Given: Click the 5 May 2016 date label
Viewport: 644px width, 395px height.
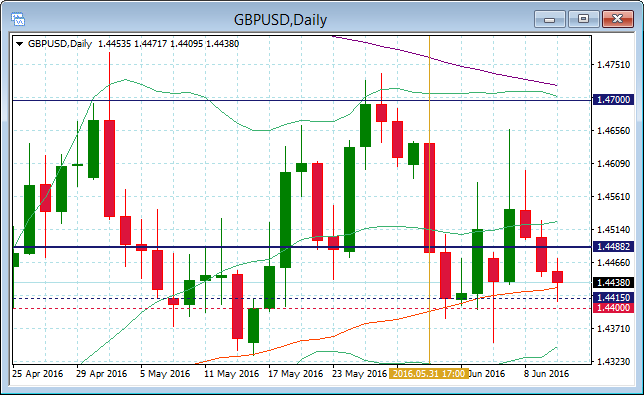Looking at the screenshot, I should [x=165, y=374].
